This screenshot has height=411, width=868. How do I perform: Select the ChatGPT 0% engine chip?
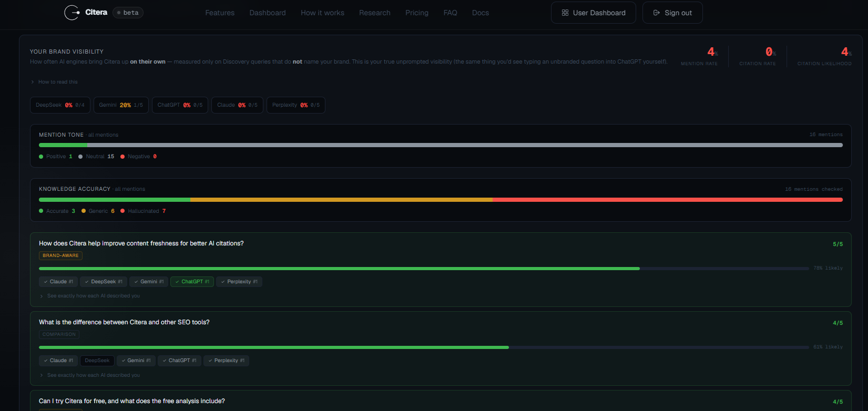tap(180, 105)
